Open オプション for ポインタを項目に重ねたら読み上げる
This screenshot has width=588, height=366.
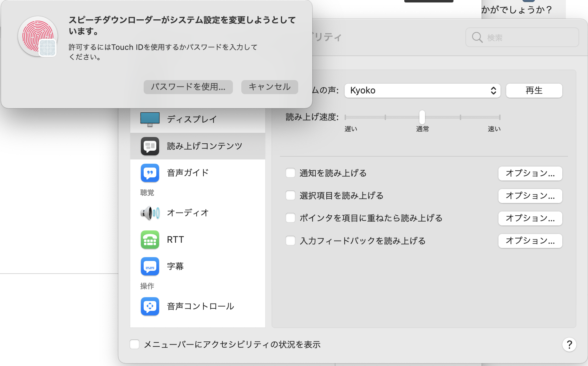[x=530, y=218]
